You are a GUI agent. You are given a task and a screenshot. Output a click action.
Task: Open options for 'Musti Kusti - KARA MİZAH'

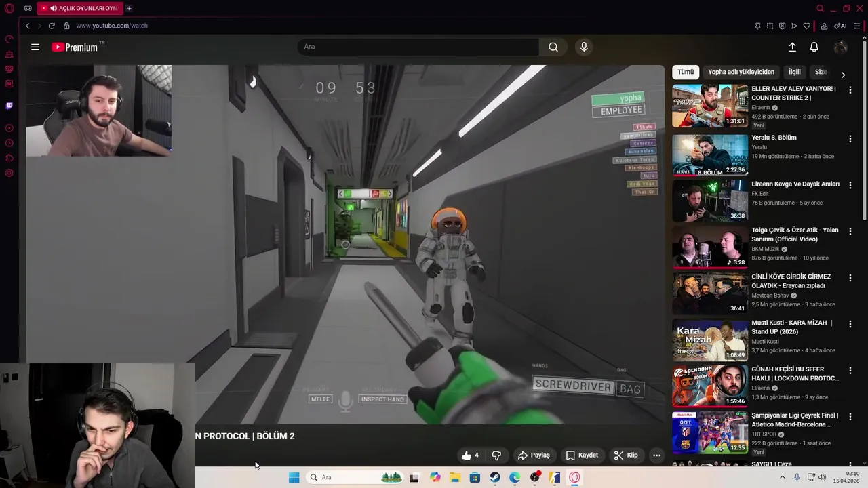coord(850,324)
